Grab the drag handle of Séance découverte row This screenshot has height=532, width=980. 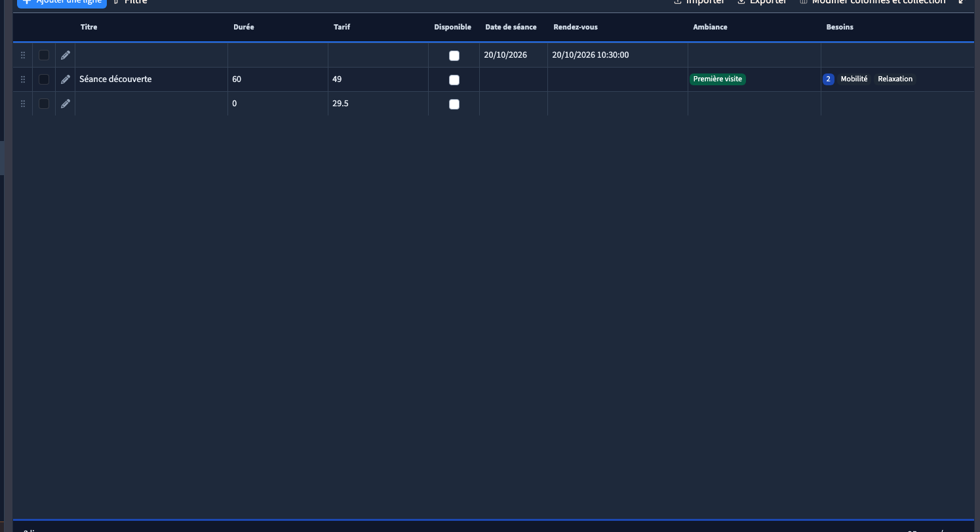click(23, 79)
